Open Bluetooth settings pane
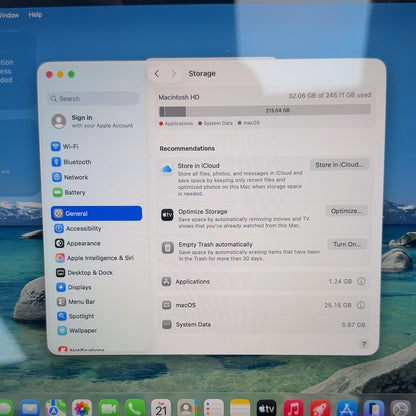Viewport: 416px width, 416px height. pos(71,162)
